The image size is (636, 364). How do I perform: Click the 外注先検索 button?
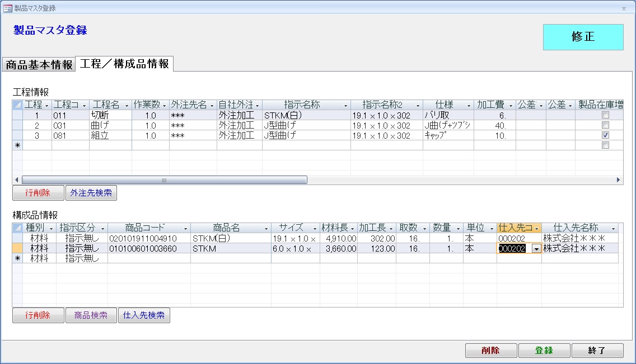[x=91, y=193]
